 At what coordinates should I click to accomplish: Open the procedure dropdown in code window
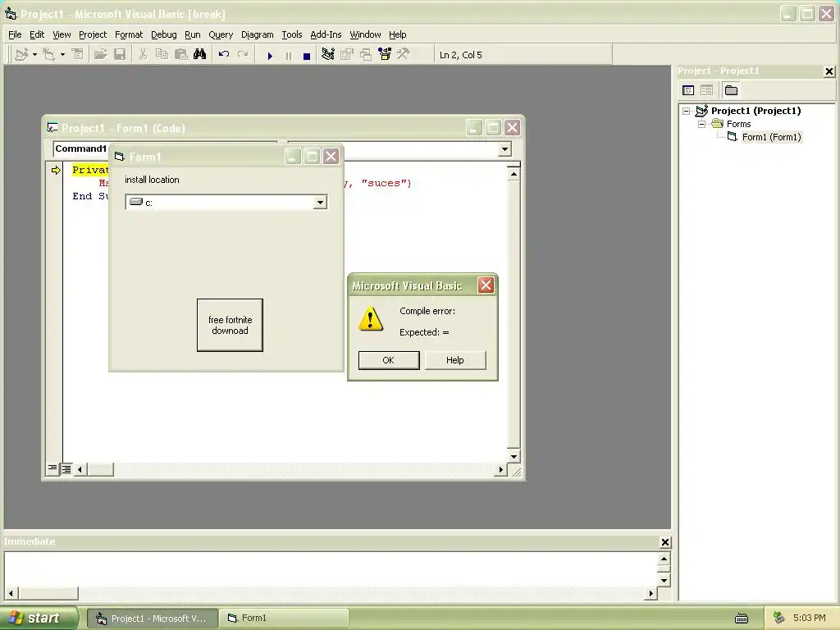[x=504, y=149]
